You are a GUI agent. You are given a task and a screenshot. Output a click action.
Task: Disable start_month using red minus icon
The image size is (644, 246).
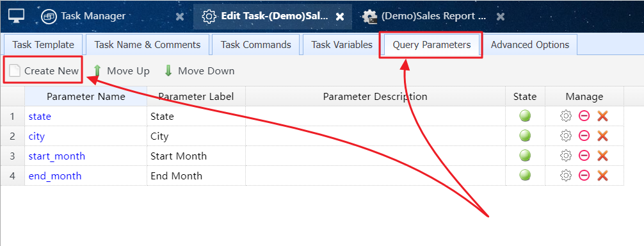(x=584, y=156)
